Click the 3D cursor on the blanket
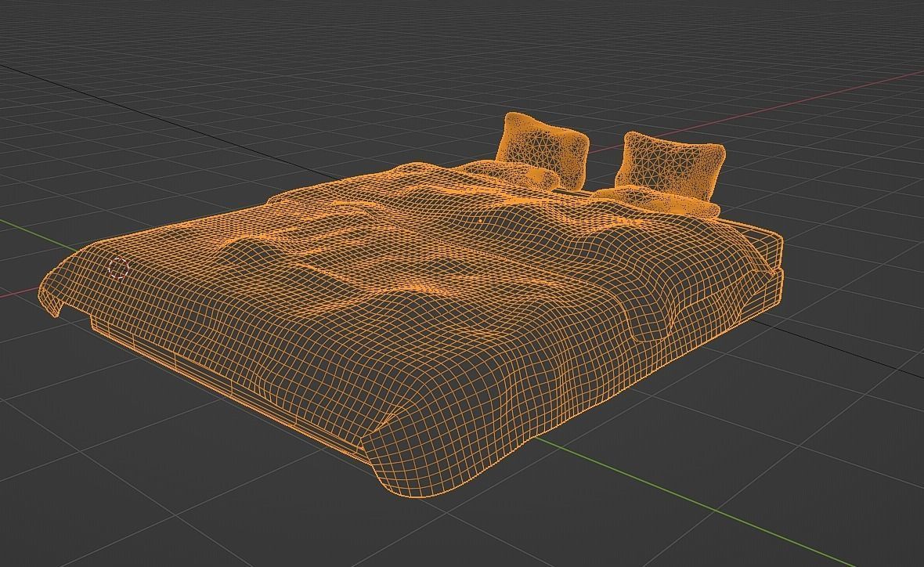This screenshot has width=924, height=567. (x=119, y=268)
